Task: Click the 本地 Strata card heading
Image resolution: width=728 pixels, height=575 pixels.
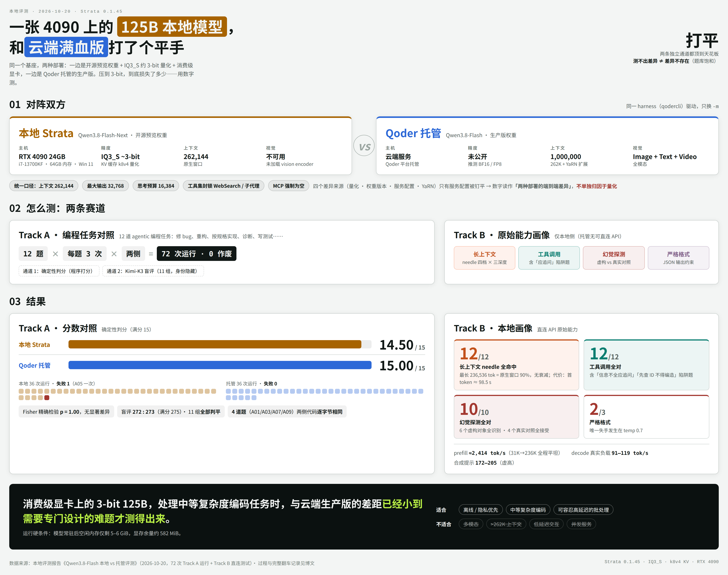Action: (46, 133)
